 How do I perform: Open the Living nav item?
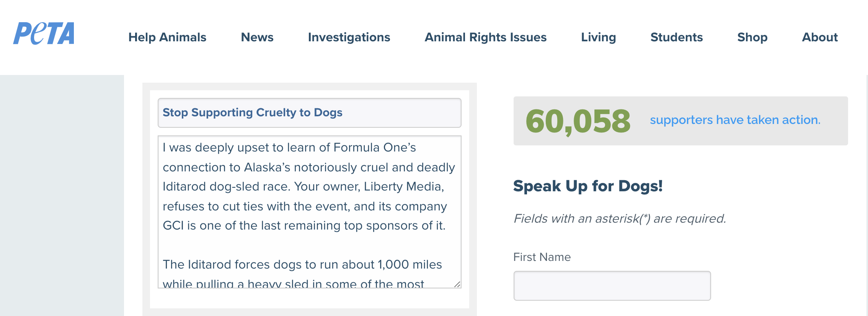pyautogui.click(x=599, y=37)
